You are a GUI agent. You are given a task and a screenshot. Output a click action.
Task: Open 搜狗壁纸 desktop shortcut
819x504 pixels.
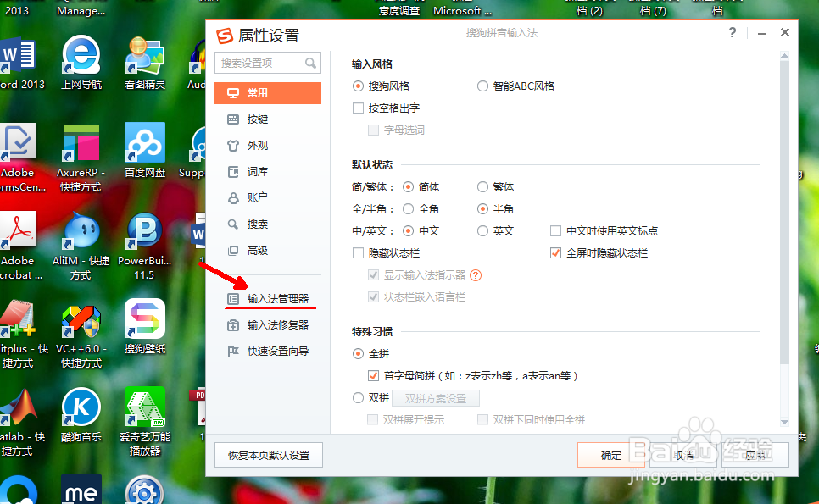[x=145, y=327]
